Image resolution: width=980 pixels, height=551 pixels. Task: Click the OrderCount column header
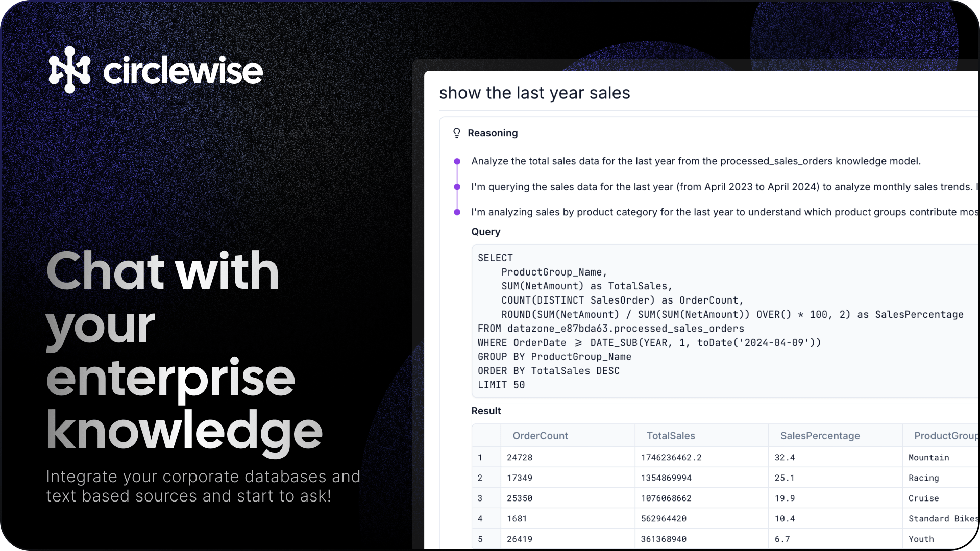(x=540, y=435)
